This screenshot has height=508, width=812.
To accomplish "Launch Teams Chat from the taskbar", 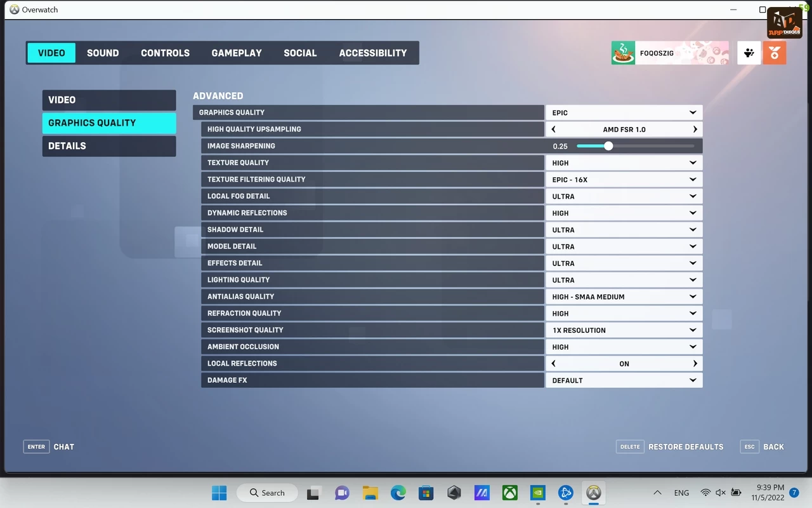I will (x=342, y=493).
